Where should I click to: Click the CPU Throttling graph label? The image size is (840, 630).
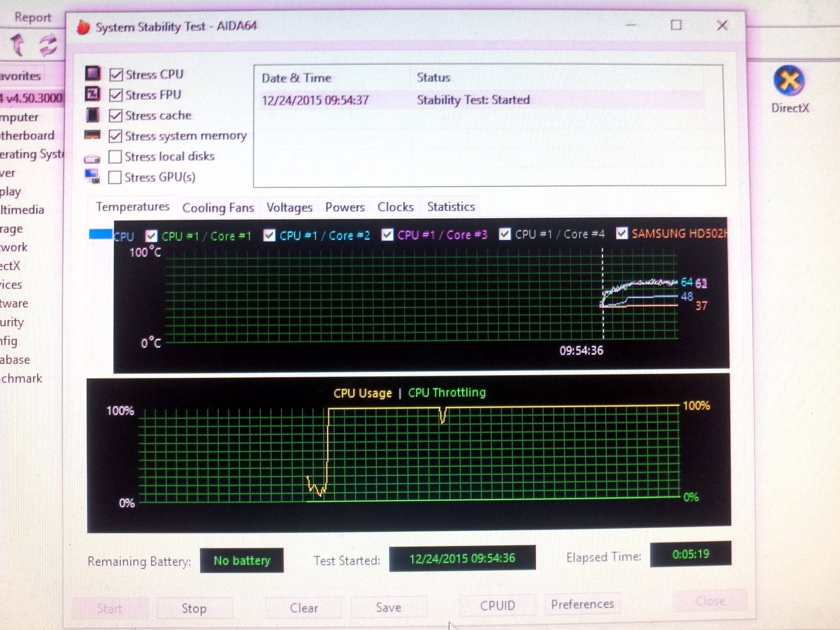tap(447, 393)
